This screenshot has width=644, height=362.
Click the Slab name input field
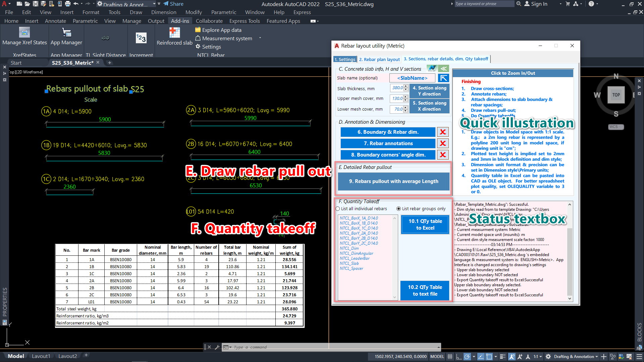(x=412, y=78)
